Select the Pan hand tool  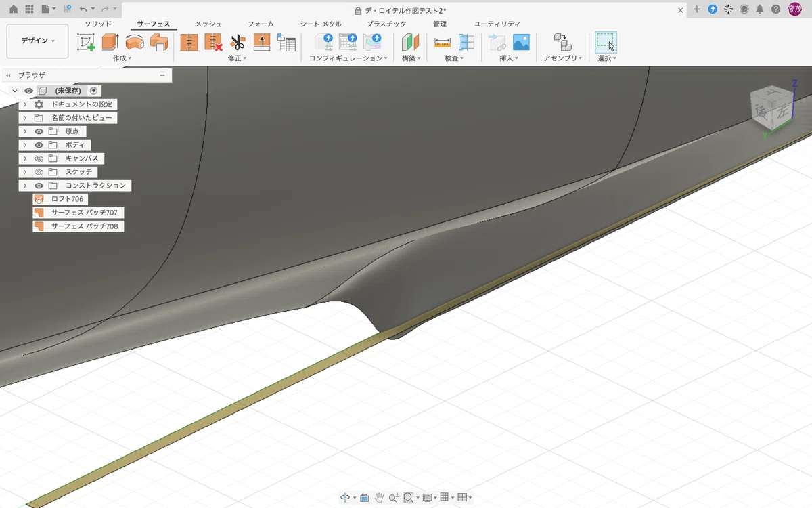(379, 497)
